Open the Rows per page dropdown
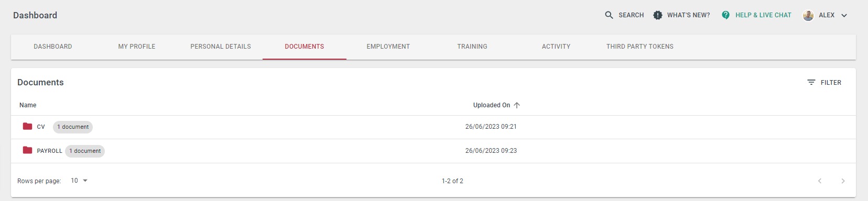This screenshot has height=201, width=868. point(79,181)
